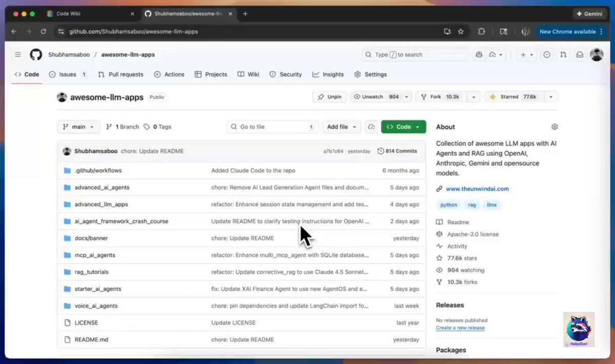
Task: Open the Projects tab
Action: [211, 74]
